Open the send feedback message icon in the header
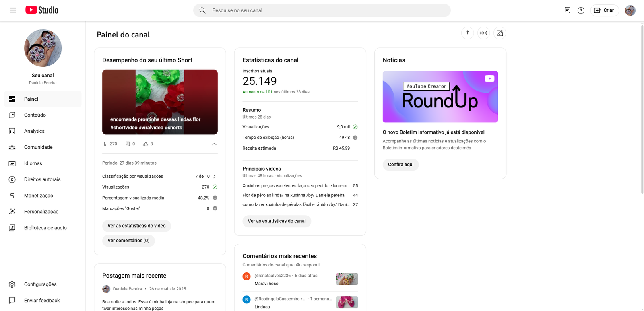 click(568, 10)
